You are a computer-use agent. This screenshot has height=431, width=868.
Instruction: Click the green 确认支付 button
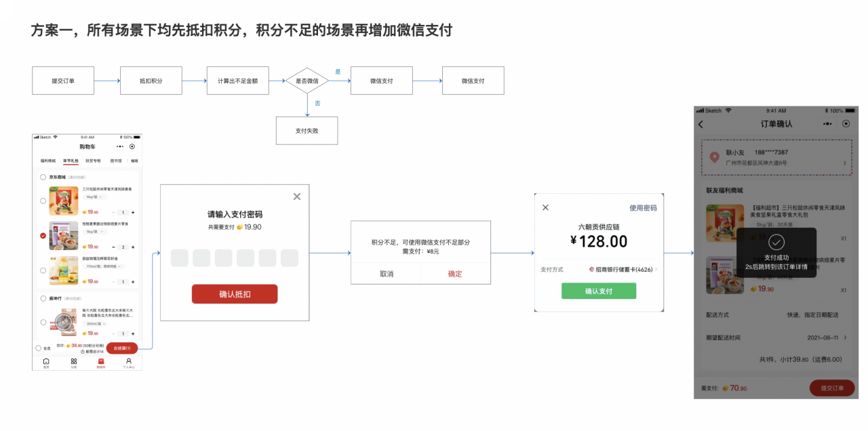599,291
